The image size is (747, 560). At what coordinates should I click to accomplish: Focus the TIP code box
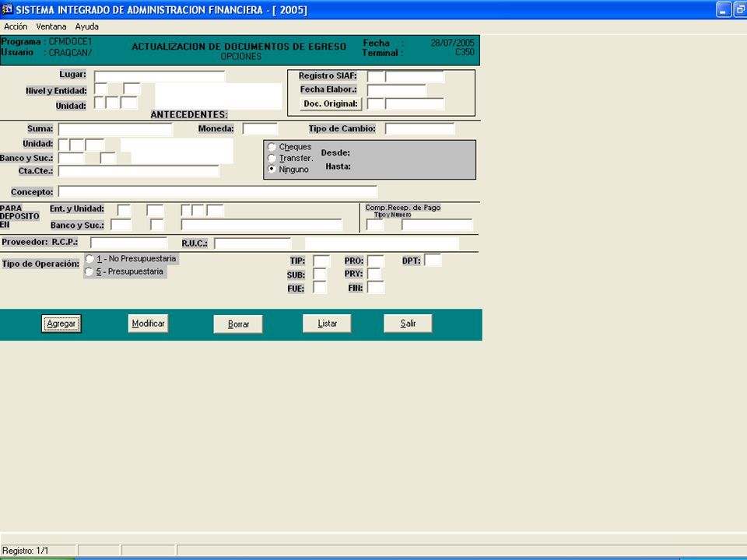coord(321,261)
